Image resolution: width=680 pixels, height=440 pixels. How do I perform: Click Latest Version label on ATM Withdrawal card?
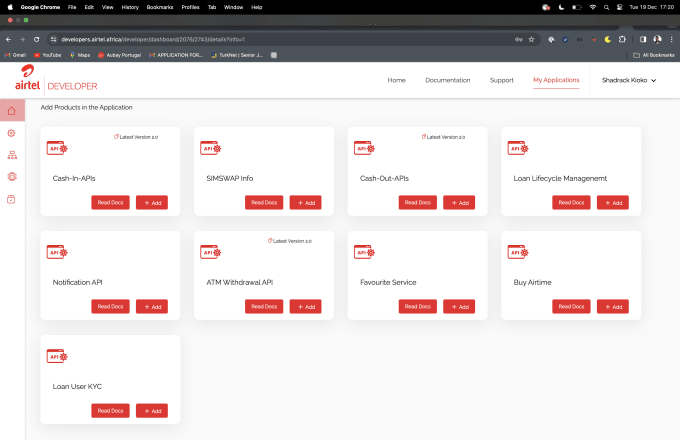tap(290, 241)
